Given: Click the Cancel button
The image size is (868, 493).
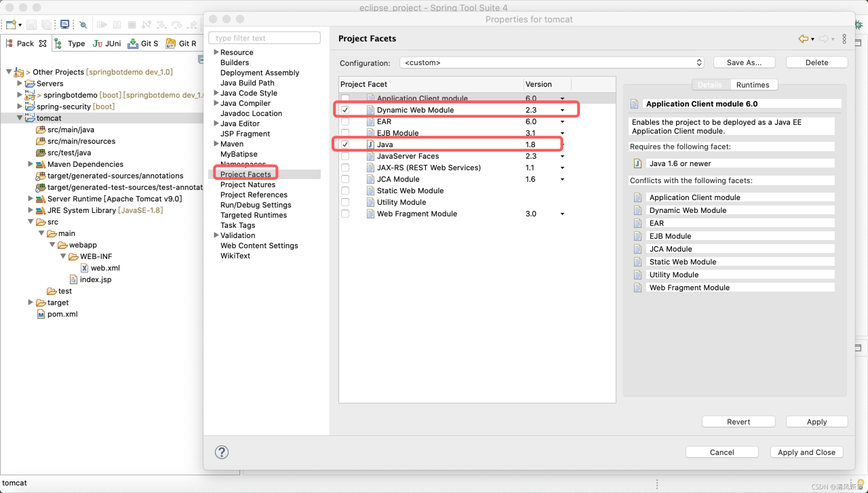Looking at the screenshot, I should [722, 452].
